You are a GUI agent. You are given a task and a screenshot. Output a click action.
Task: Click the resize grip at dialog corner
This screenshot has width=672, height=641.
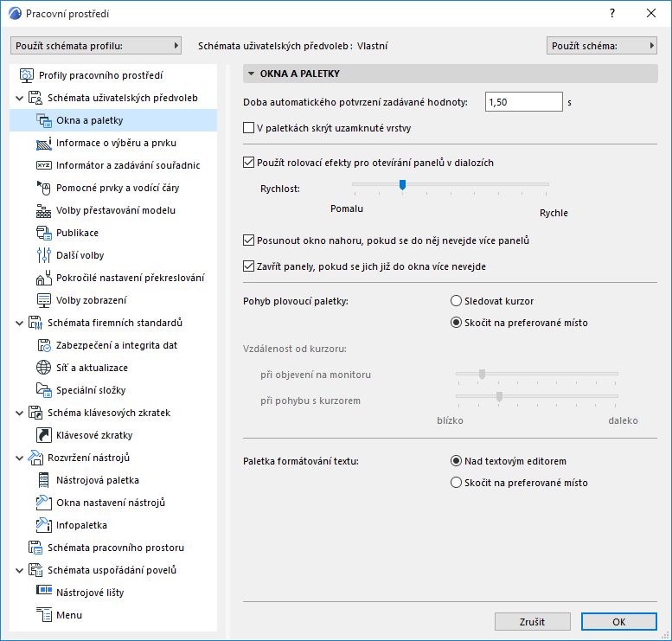[x=666, y=636]
